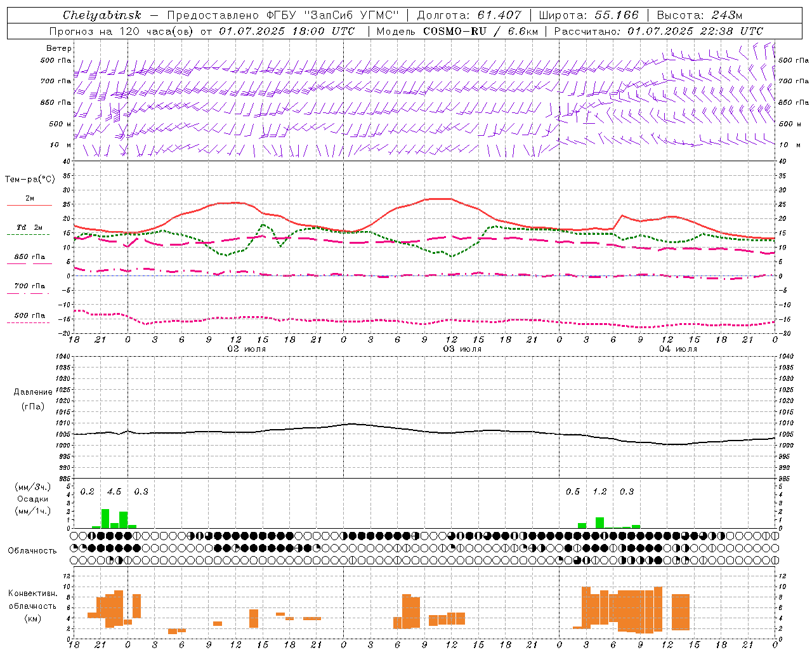The image size is (812, 650).
Task: Click the 'Модель COSMO-RU / 6.6км' model label
Action: [457, 31]
